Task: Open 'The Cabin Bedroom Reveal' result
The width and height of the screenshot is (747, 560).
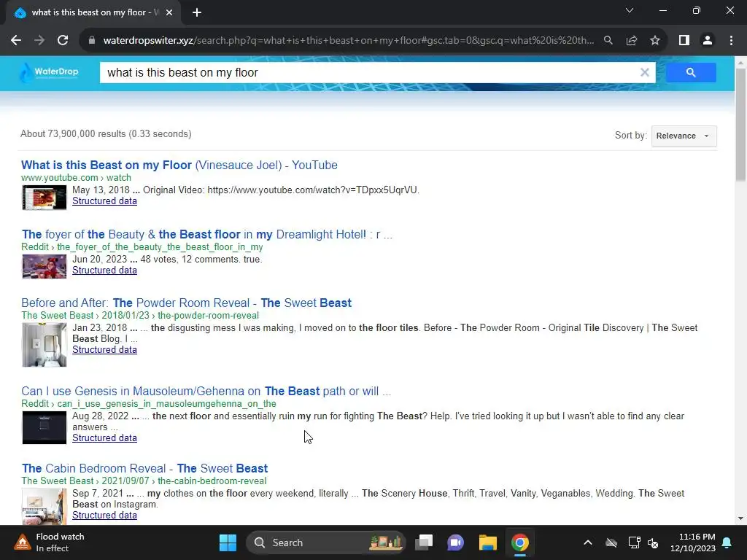Action: pos(145,468)
